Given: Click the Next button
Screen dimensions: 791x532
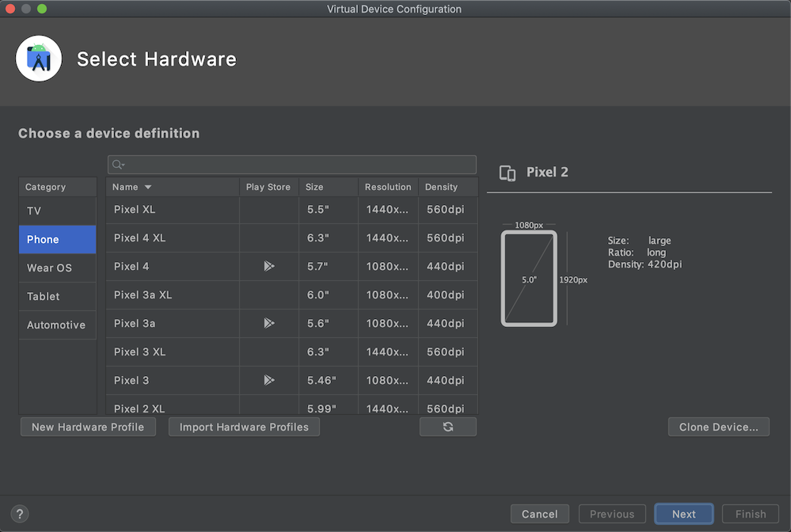Looking at the screenshot, I should click(x=683, y=514).
